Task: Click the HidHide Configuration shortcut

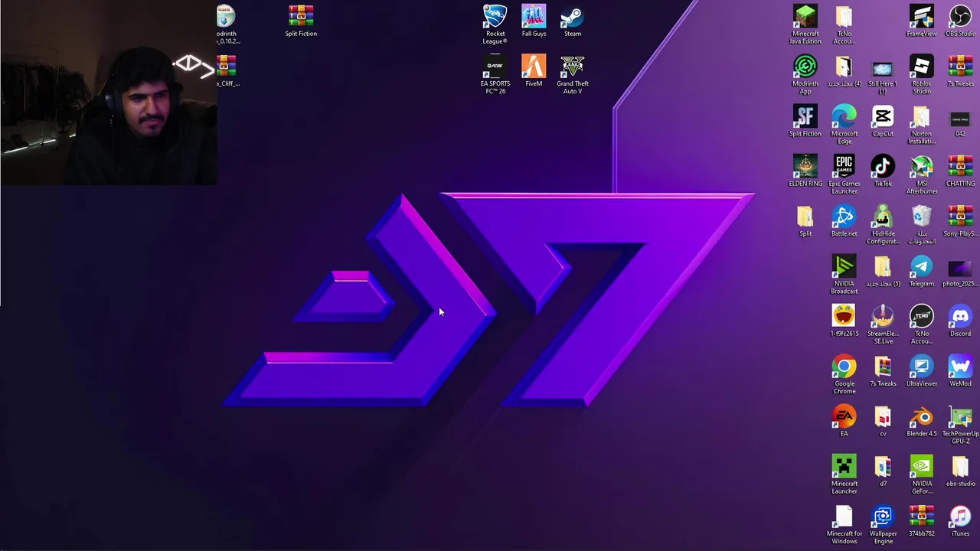Action: [882, 224]
